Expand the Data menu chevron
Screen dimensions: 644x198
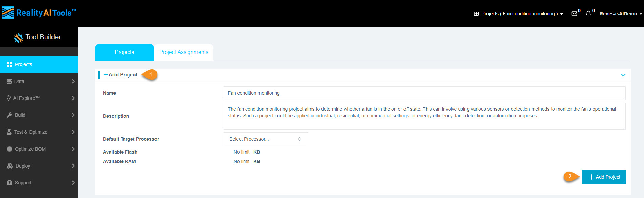pyautogui.click(x=73, y=81)
